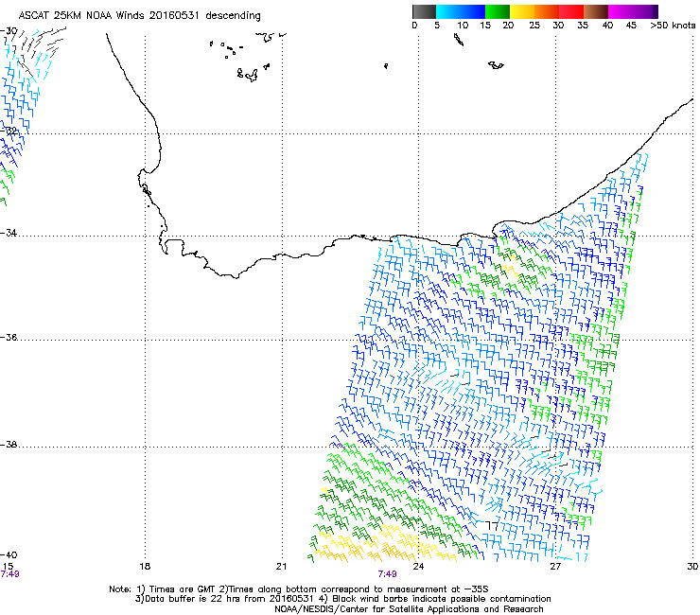The image size is (700, 615).
Task: Click the yellow 20-25 knots legend swatch
Action: pos(522,11)
